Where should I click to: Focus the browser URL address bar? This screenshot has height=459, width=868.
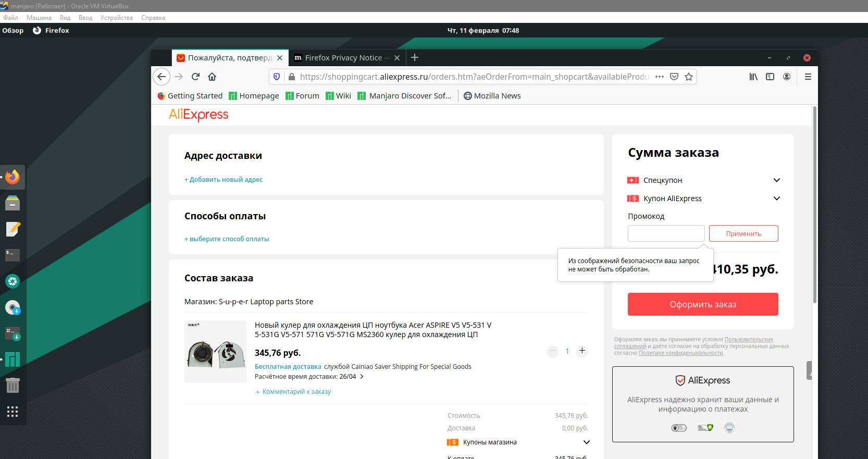pos(474,77)
